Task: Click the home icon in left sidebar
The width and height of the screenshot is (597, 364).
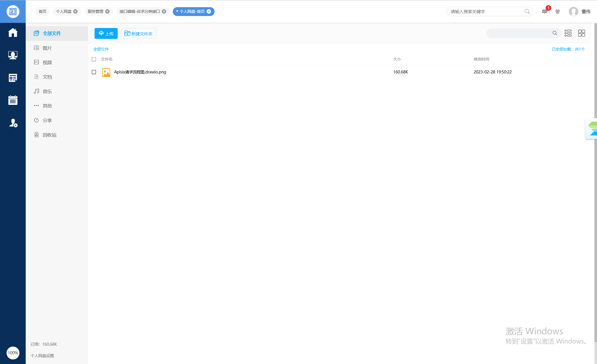Action: click(13, 33)
